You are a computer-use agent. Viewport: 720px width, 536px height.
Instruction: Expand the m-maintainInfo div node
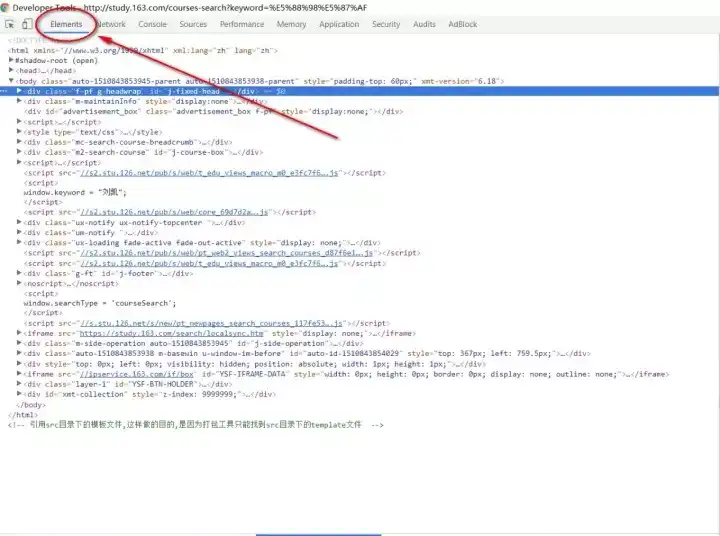(x=19, y=101)
